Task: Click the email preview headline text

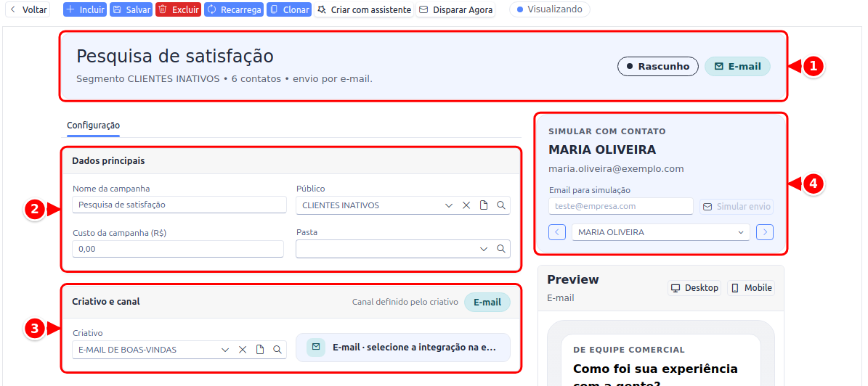Action: pyautogui.click(x=655, y=377)
